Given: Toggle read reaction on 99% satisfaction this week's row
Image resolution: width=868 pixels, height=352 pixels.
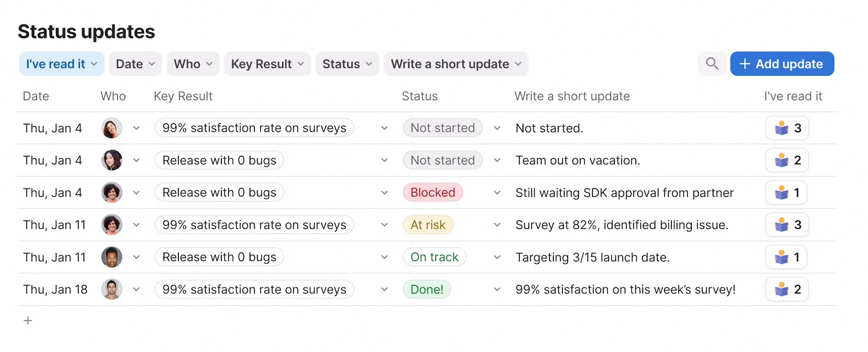Looking at the screenshot, I should tap(787, 289).
